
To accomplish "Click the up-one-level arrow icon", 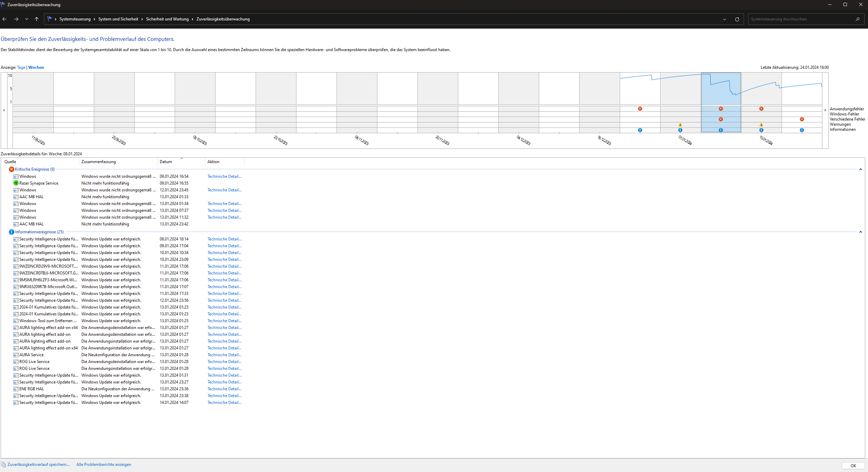I will (36, 19).
